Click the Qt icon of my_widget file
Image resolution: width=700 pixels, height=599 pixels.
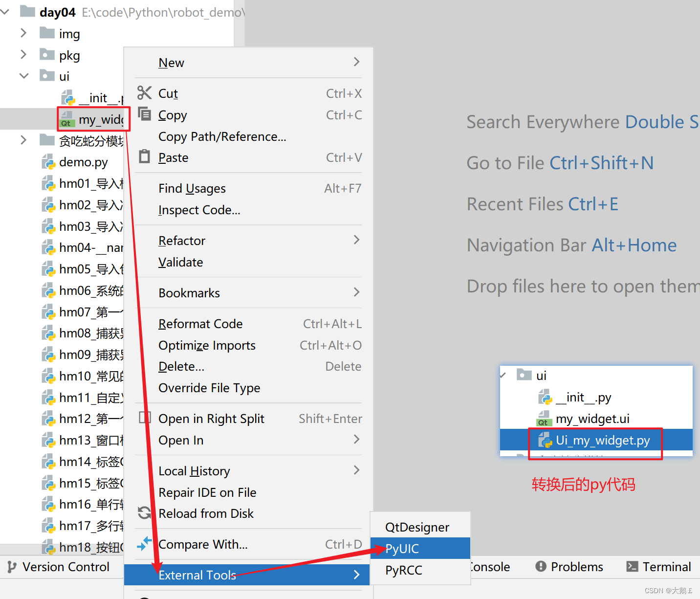click(x=67, y=119)
